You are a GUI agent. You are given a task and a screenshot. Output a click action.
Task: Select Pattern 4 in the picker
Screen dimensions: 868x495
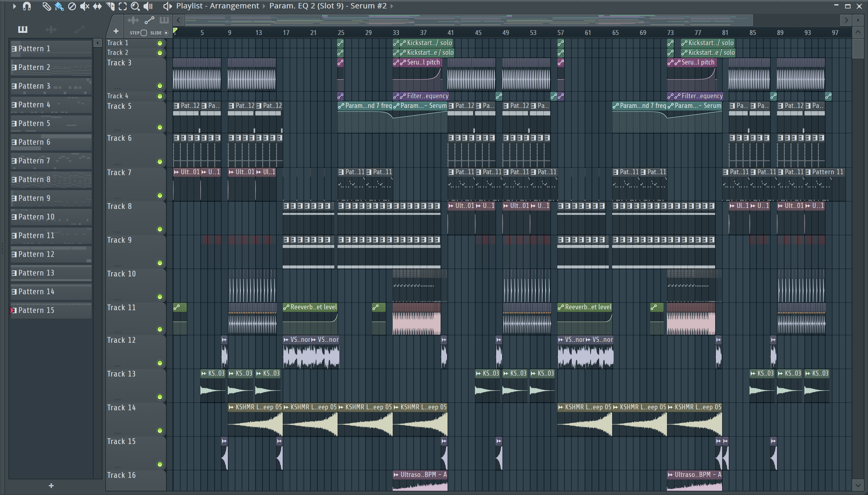pos(51,105)
